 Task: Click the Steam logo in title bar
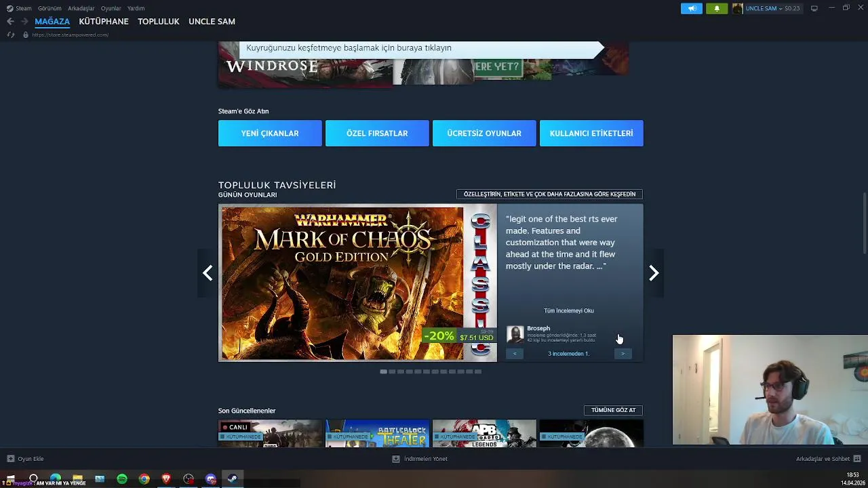[9, 8]
